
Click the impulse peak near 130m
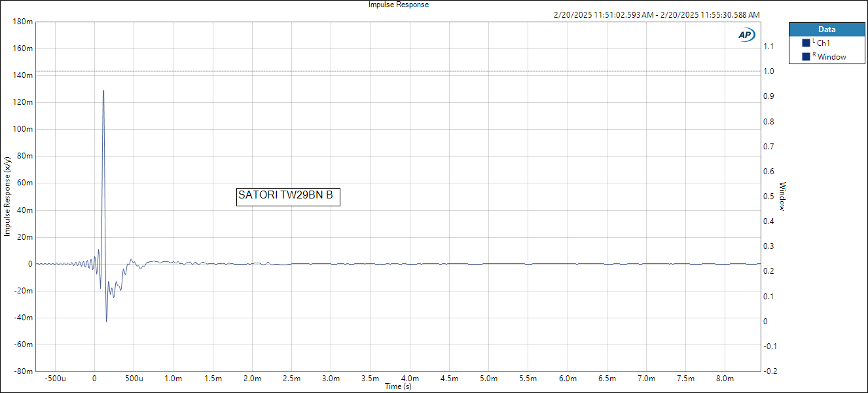tap(103, 90)
